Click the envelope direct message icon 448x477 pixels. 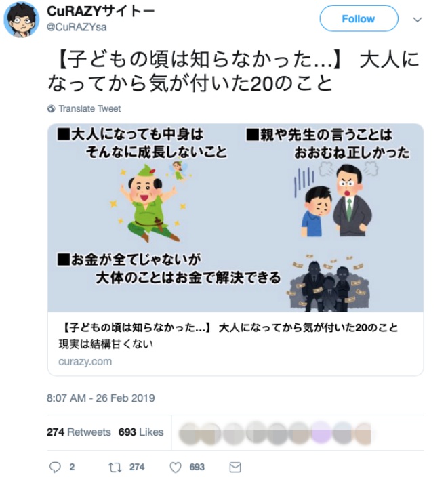click(235, 467)
